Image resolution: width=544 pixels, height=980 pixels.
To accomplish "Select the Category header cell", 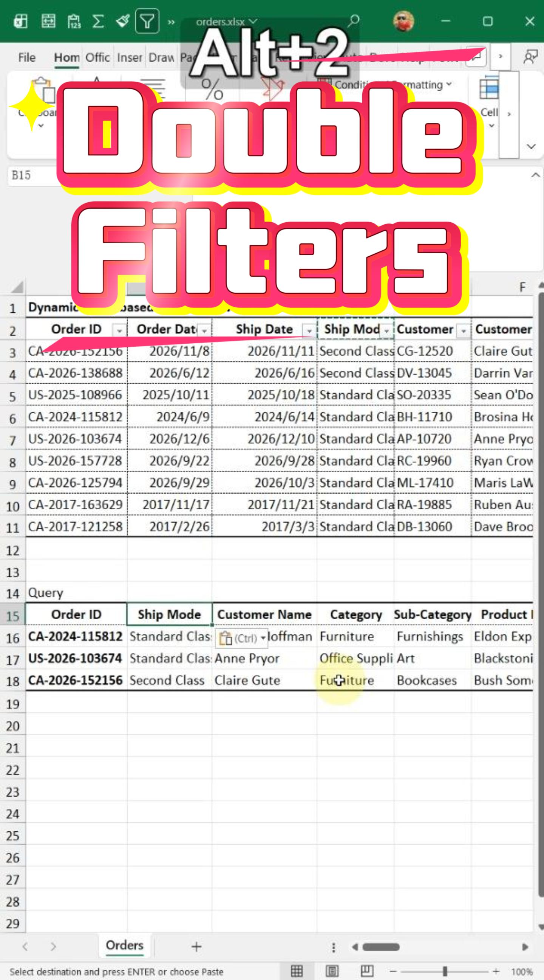I will tap(355, 614).
